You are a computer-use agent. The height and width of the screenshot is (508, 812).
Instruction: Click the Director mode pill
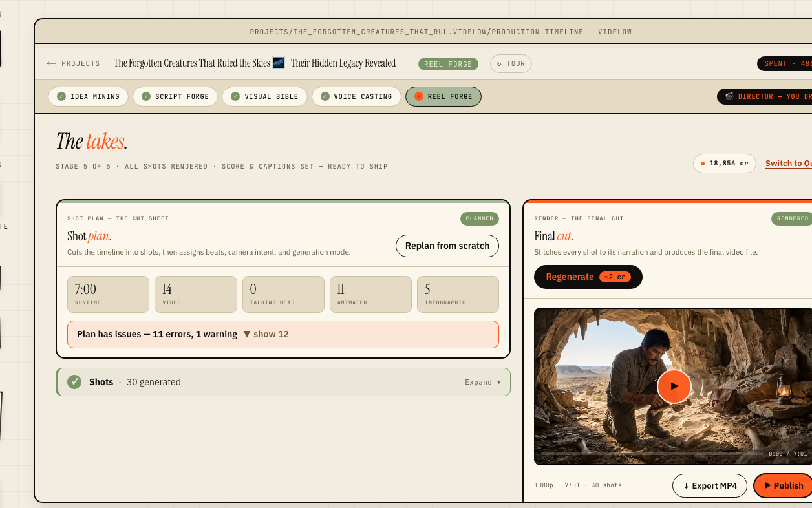coord(765,96)
